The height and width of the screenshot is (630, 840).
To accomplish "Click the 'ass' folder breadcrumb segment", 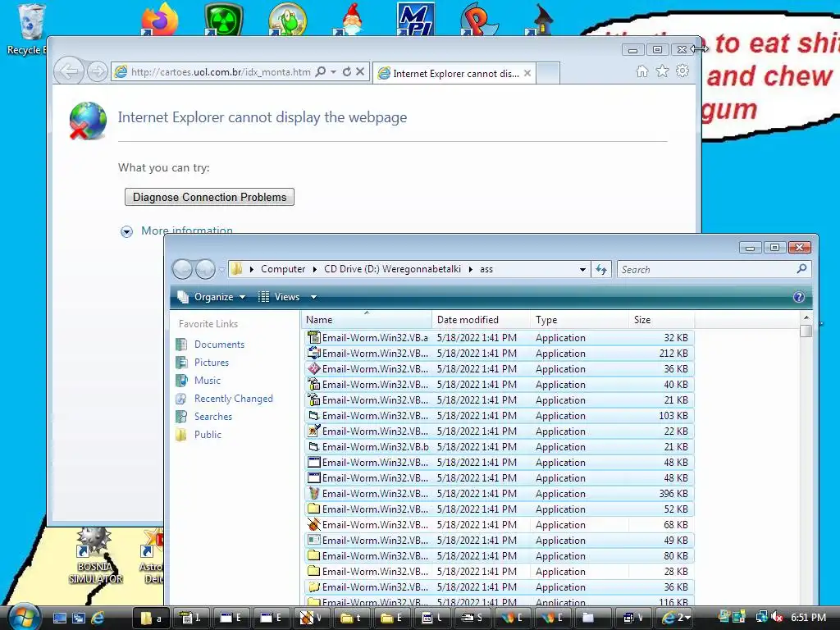I will (x=486, y=269).
